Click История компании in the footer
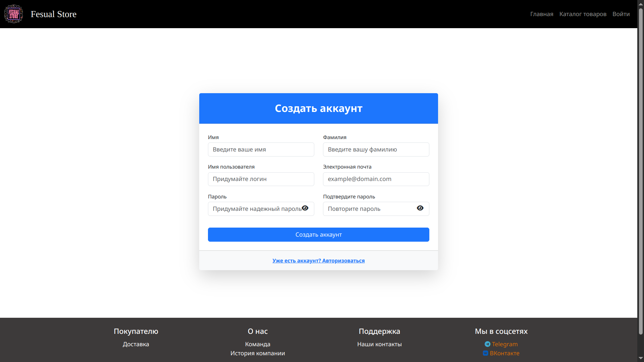Viewport: 644px width, 362px height. tap(258, 353)
